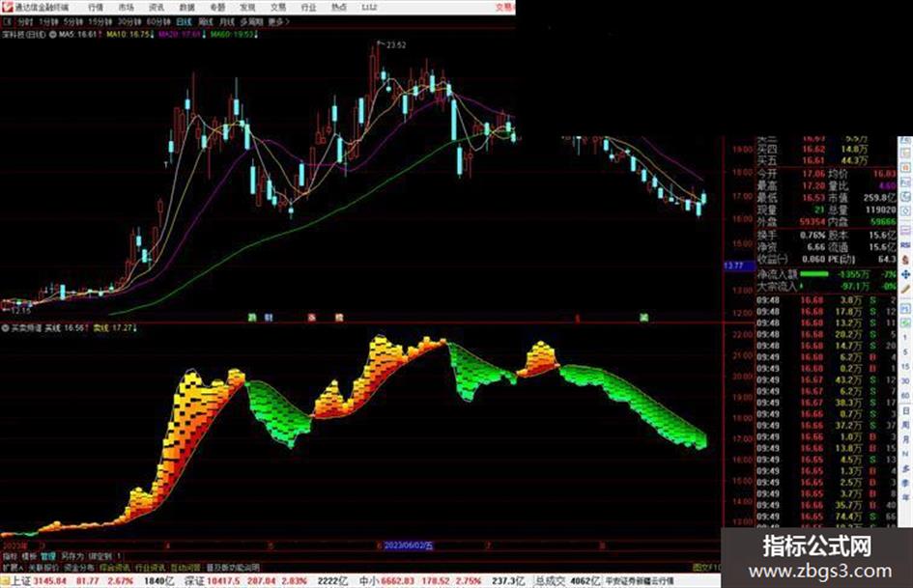Click the 2023/06/02 date marker
Viewport: 913px width, 588px height.
[408, 546]
